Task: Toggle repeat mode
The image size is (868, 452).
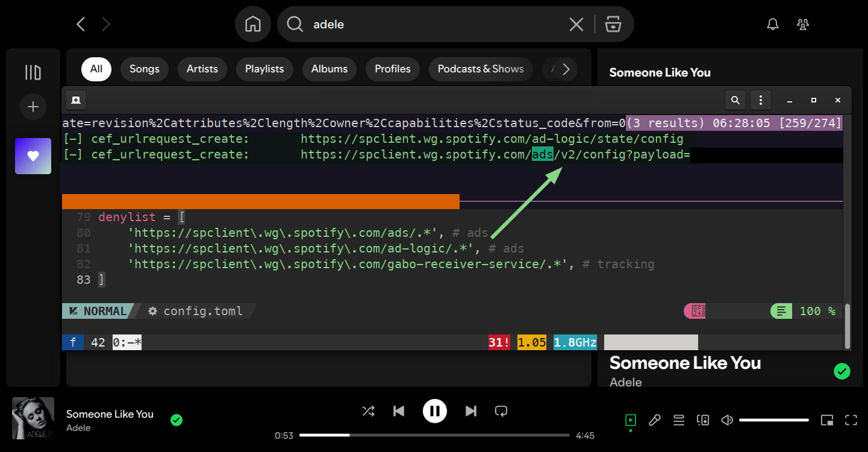Action: [x=501, y=411]
